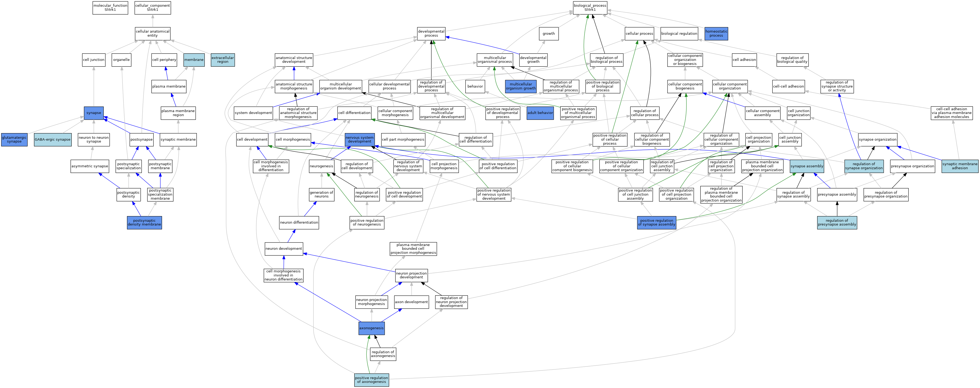This screenshot has height=388, width=980.
Task: Click the 'neuron projection development' node
Action: pyautogui.click(x=411, y=275)
